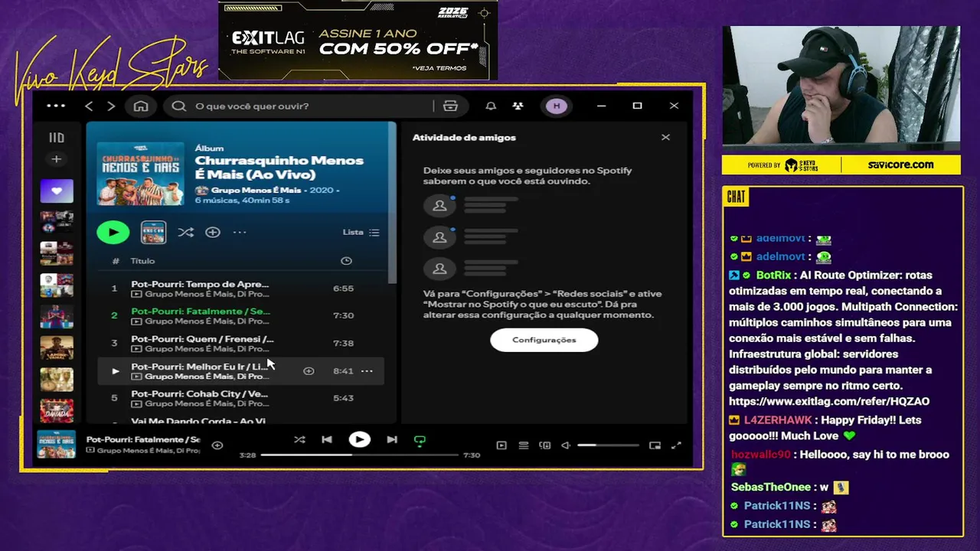Open the Liked Songs heart playlist
Screen dimensions: 980x551
(57, 191)
